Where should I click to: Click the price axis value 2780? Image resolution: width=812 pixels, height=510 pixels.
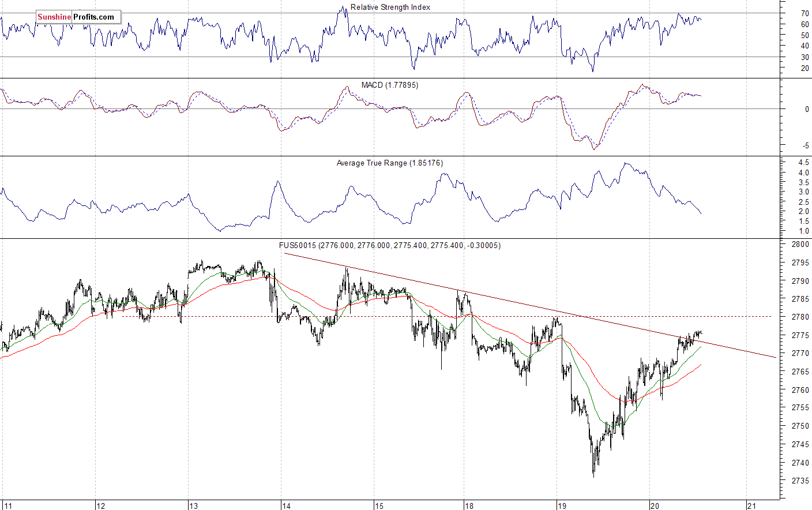800,317
